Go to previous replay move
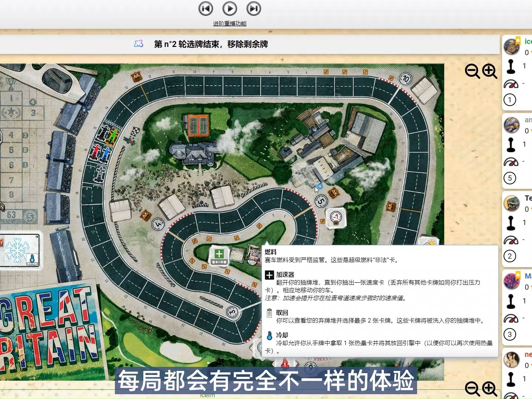Screen dimensions: 532x399 [206, 8]
